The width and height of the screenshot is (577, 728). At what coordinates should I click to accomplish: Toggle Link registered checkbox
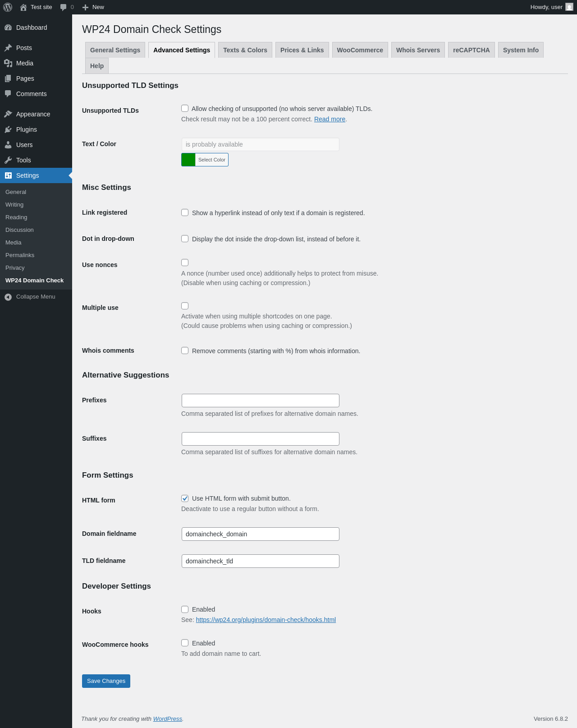(x=185, y=212)
